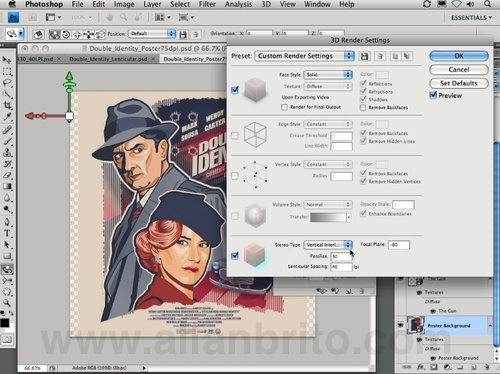Image resolution: width=500 pixels, height=374 pixels.
Task: Select the Crop tool
Action: click(7, 106)
